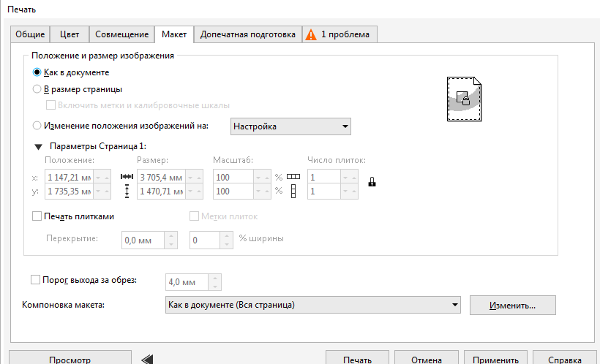Click the page preview thumbnail with lock
Image resolution: width=600 pixels, height=364 pixels.
pos(464,99)
